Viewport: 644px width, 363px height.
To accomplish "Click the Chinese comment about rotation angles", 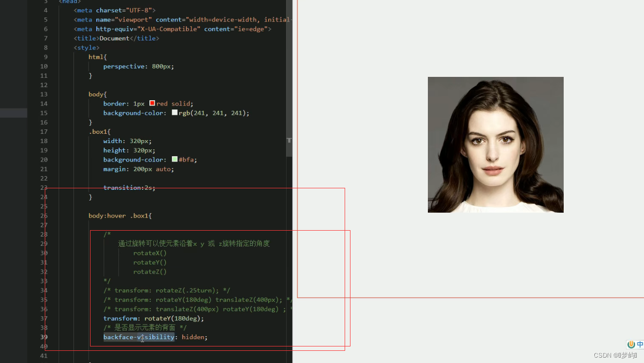I will point(193,243).
